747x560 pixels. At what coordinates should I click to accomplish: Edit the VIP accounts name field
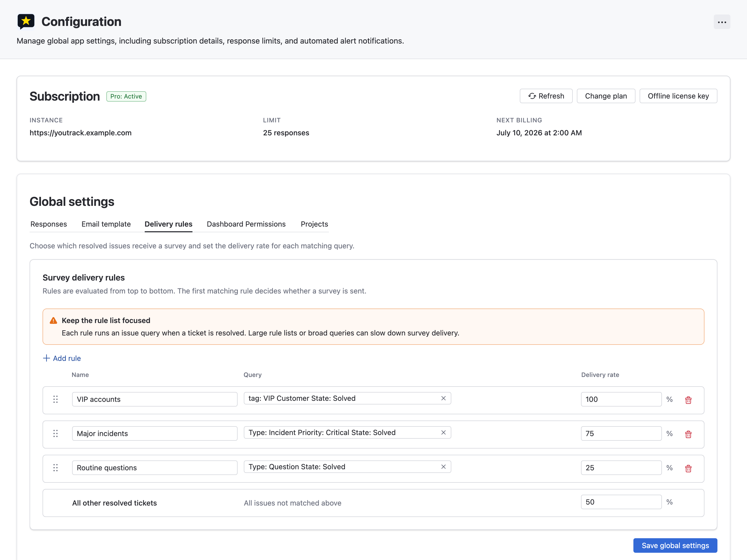(155, 399)
